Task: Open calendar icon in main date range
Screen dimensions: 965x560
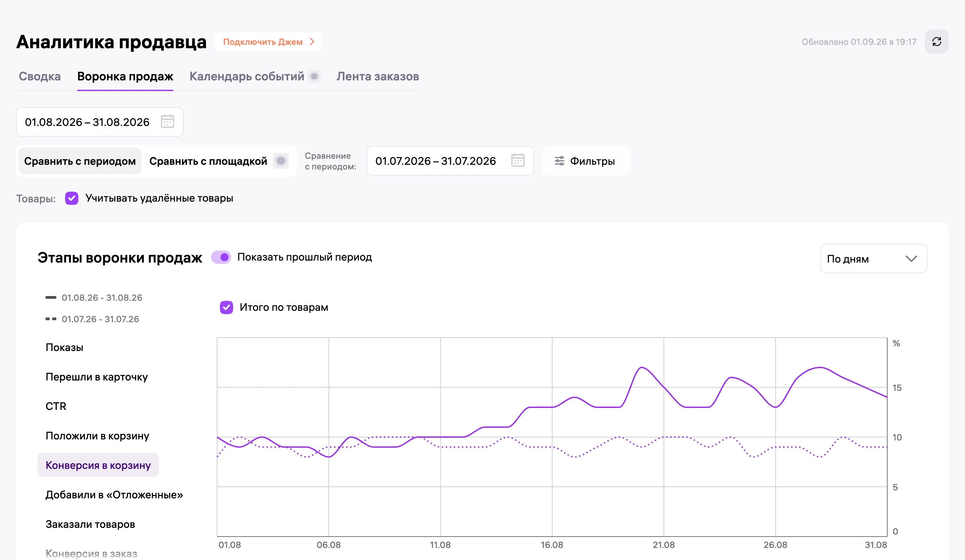Action: [167, 122]
